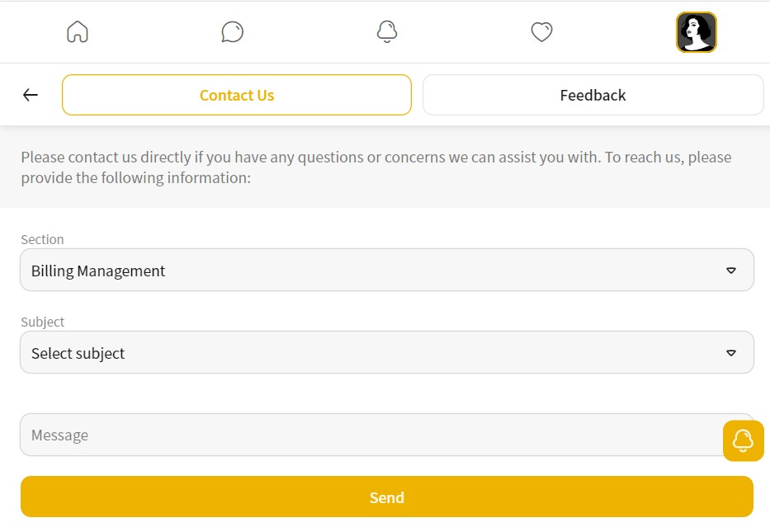Open the Select subject dropdown
This screenshot has height=532, width=770.
point(386,352)
